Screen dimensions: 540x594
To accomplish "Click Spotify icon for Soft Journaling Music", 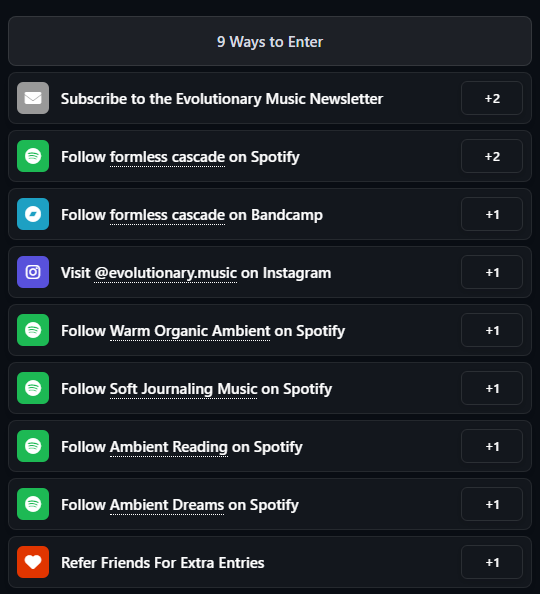I will tap(33, 388).
